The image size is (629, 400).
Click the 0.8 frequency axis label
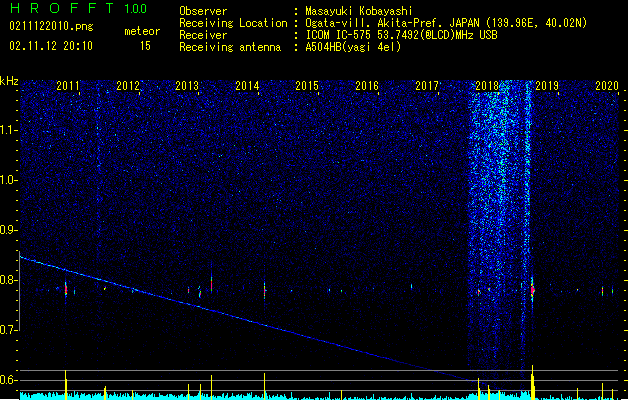pos(9,280)
